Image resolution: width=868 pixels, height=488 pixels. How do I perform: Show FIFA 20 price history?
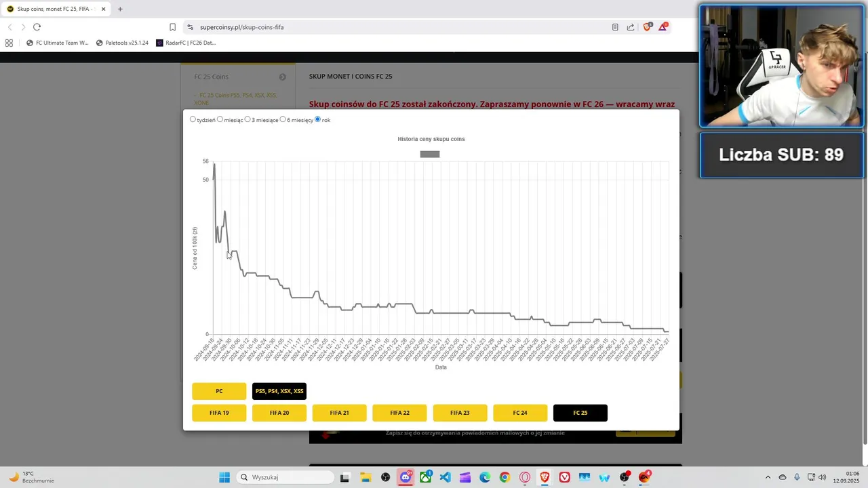click(x=279, y=413)
